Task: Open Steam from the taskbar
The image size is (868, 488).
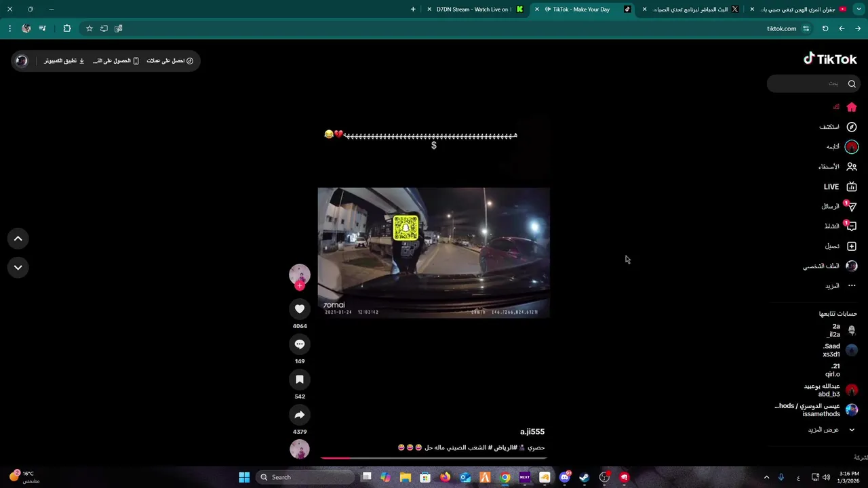Action: (584, 477)
